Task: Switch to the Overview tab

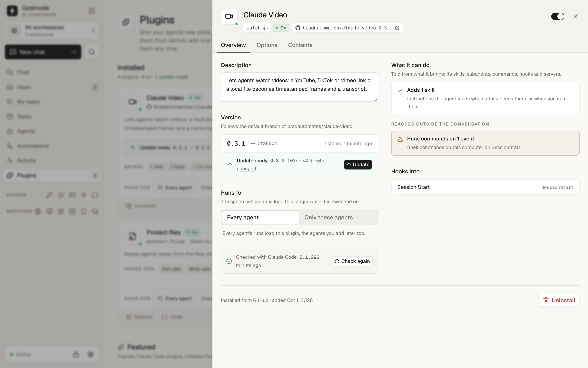Action: click(233, 45)
